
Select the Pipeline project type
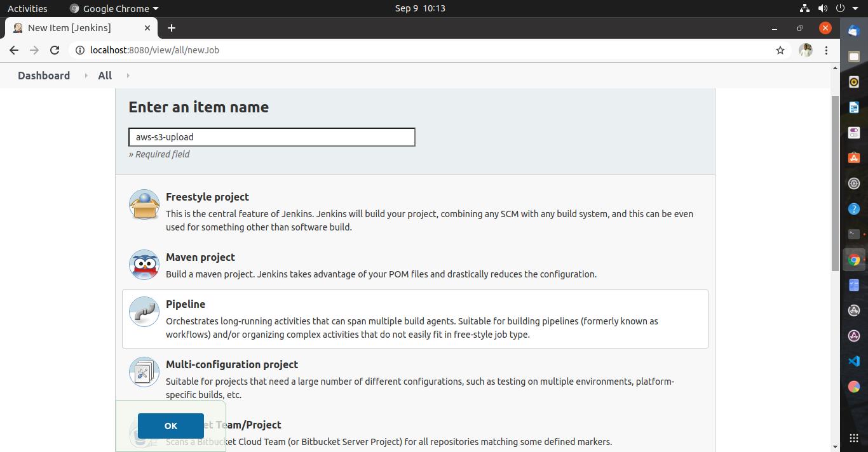click(x=185, y=304)
